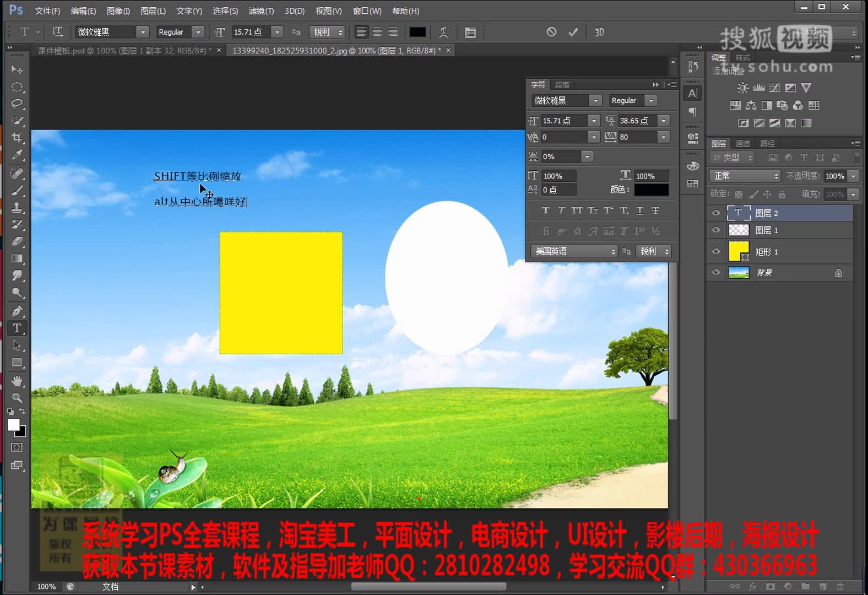Image resolution: width=868 pixels, height=595 pixels.
Task: Select the Eraser tool
Action: pyautogui.click(x=17, y=241)
